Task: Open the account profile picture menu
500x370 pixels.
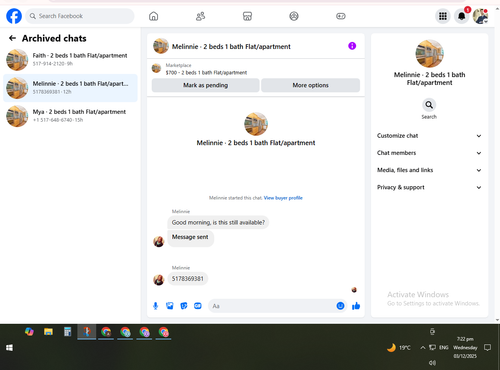Action: (x=480, y=16)
